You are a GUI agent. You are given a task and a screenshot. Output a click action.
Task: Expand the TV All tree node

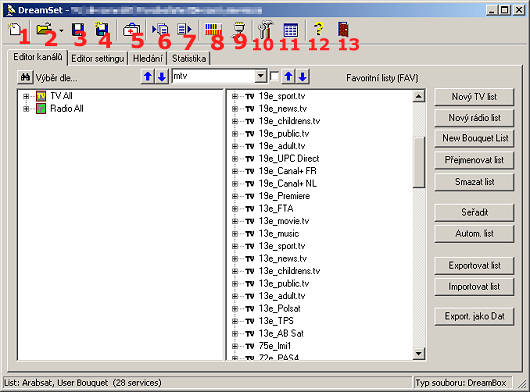point(26,96)
